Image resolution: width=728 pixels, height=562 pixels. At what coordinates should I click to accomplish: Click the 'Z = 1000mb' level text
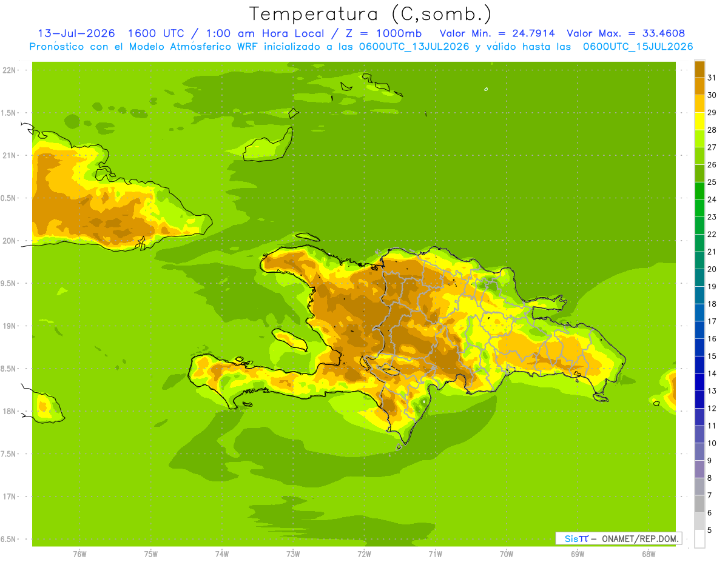[385, 33]
